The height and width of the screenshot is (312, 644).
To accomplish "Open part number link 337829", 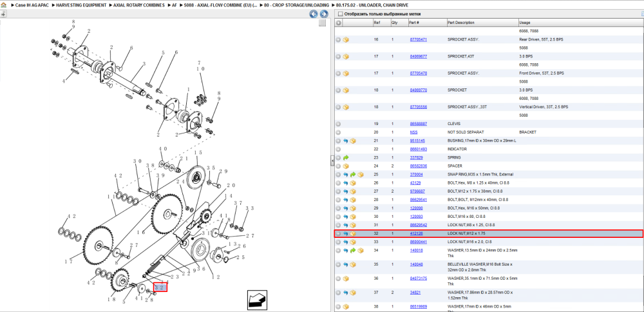I will click(416, 157).
